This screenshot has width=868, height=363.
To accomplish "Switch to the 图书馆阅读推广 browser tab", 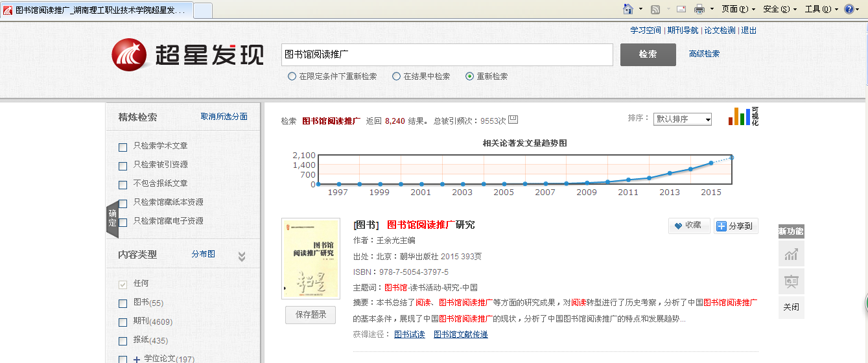I will (96, 10).
